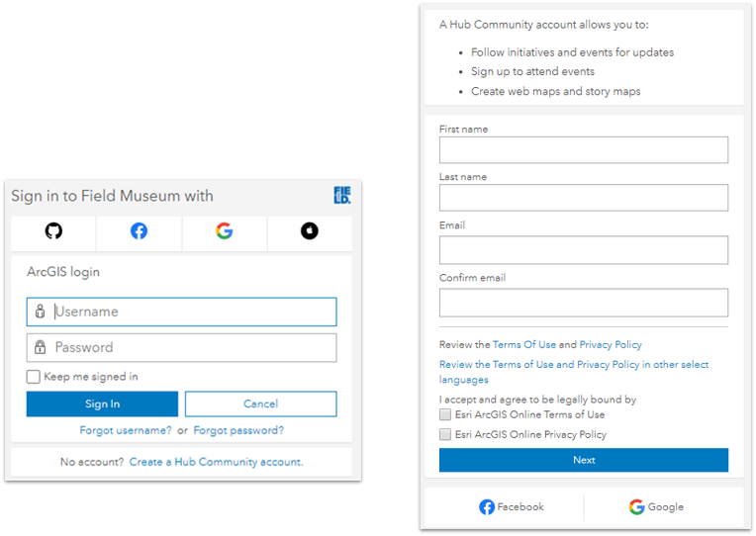Click the Next button
The width and height of the screenshot is (756, 536).
584,460
